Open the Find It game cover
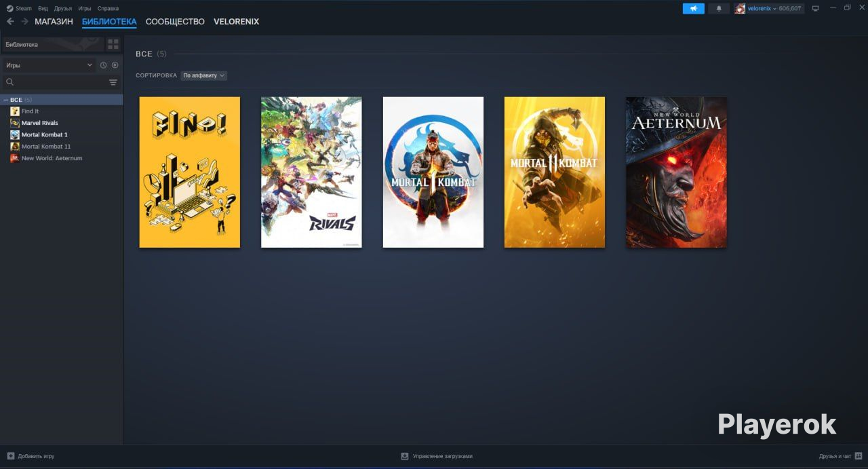868x469 pixels. coord(190,172)
